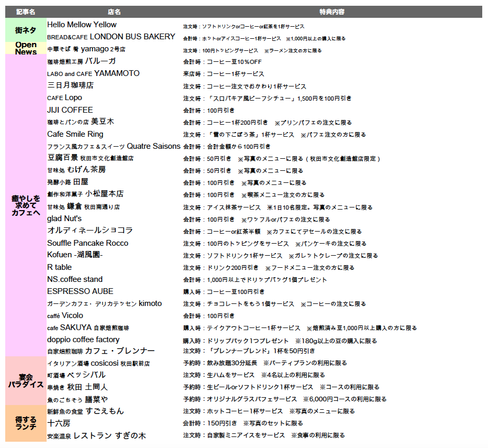The width and height of the screenshot is (488, 448).
Task: Click the 町酒場 ペッシバル shop name
Action: pyautogui.click(x=76, y=375)
